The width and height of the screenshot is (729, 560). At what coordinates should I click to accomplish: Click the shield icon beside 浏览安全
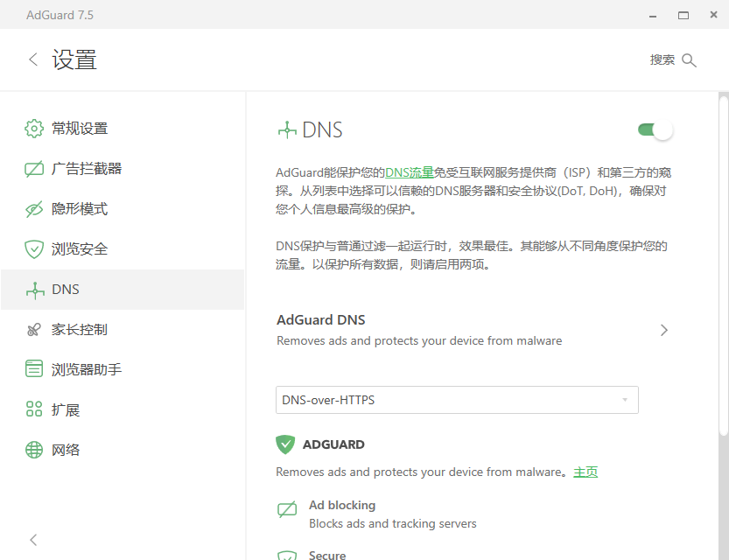34,249
